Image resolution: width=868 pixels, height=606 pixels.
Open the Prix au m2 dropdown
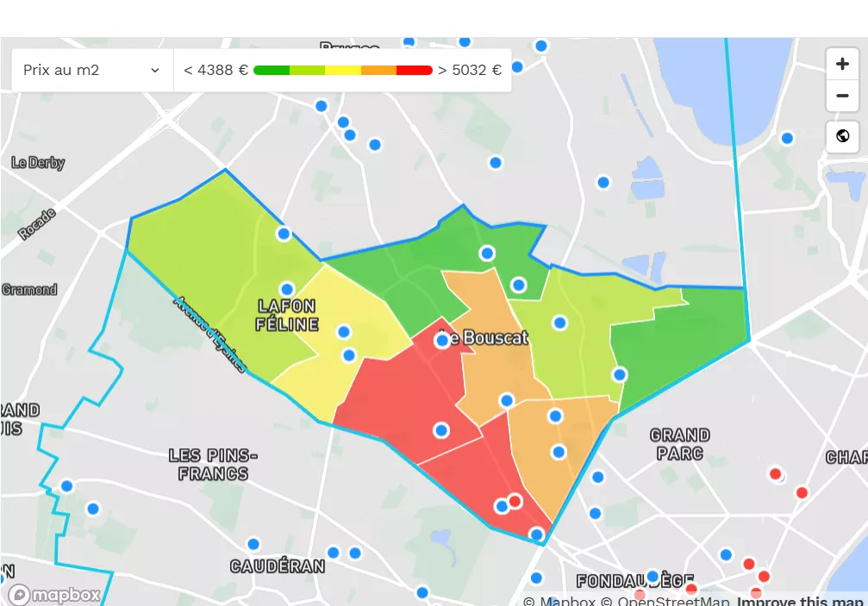(x=92, y=71)
